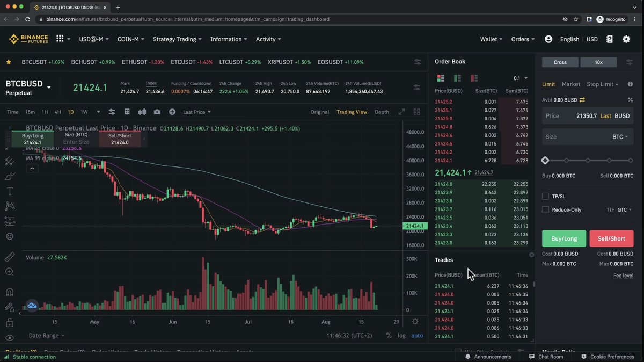The height and width of the screenshot is (362, 644).
Task: Select the ruler measure tool
Action: (9, 257)
